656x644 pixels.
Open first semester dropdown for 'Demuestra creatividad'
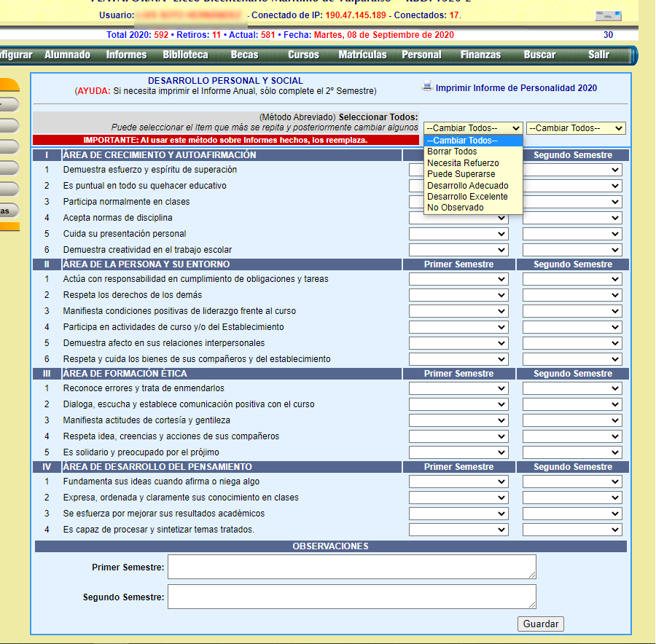458,250
